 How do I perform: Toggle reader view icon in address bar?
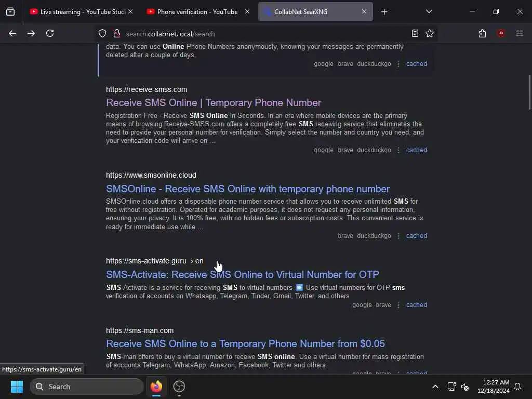click(415, 33)
